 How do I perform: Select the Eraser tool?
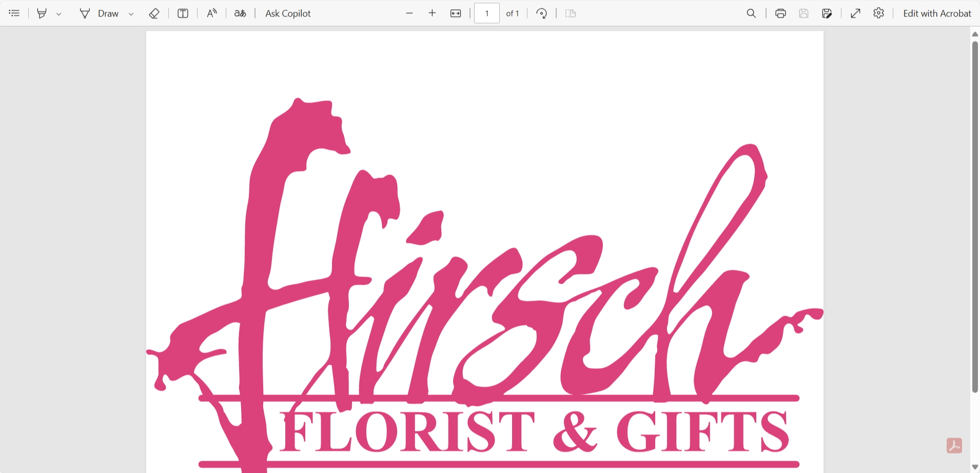click(x=154, y=13)
